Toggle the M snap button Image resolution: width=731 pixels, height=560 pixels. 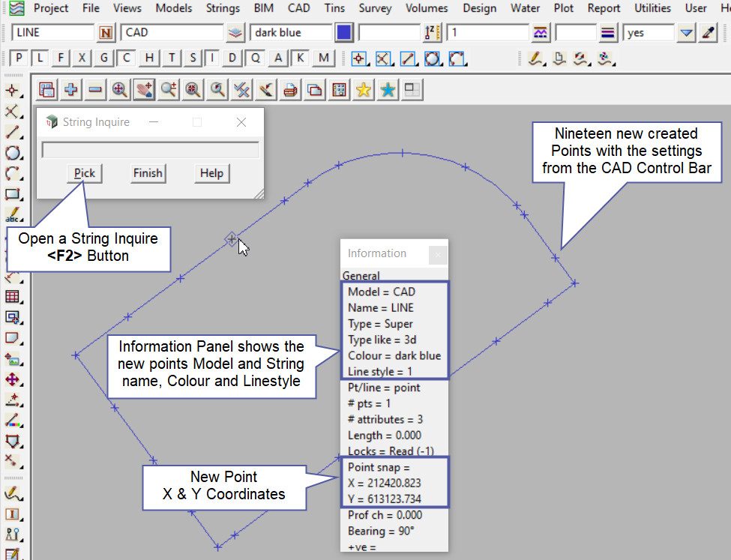[324, 58]
